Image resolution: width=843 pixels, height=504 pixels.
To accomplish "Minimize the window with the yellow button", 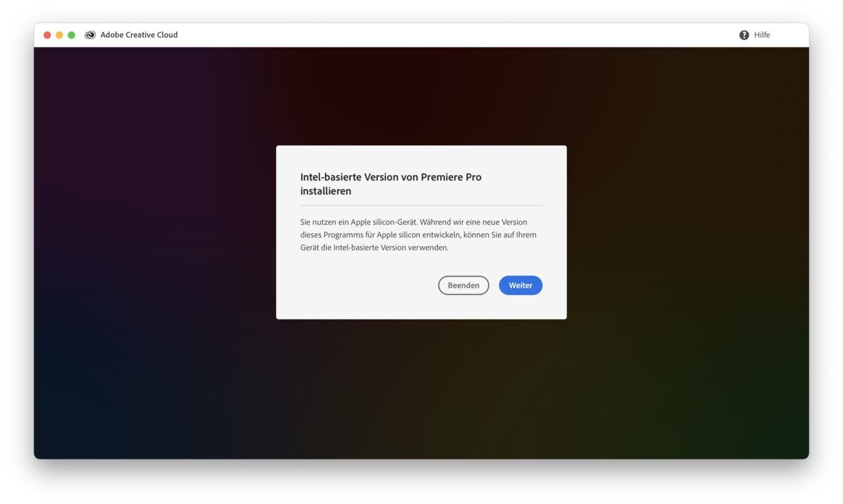I will pyautogui.click(x=60, y=35).
